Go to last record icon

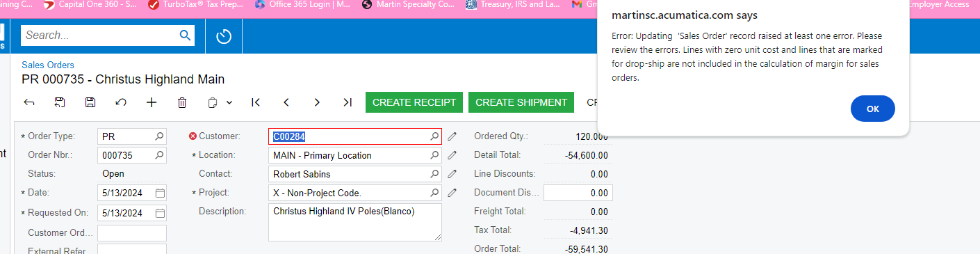(348, 102)
